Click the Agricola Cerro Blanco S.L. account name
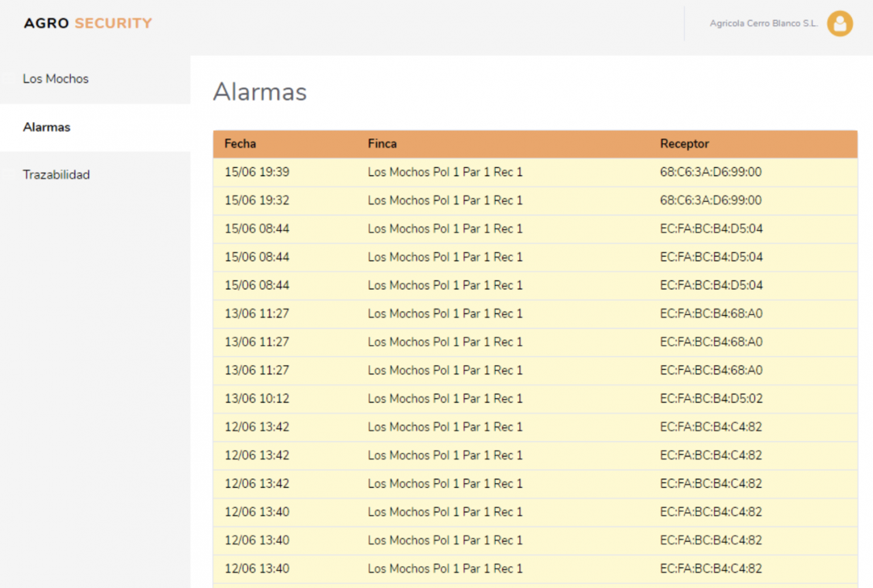873x588 pixels. (x=763, y=23)
